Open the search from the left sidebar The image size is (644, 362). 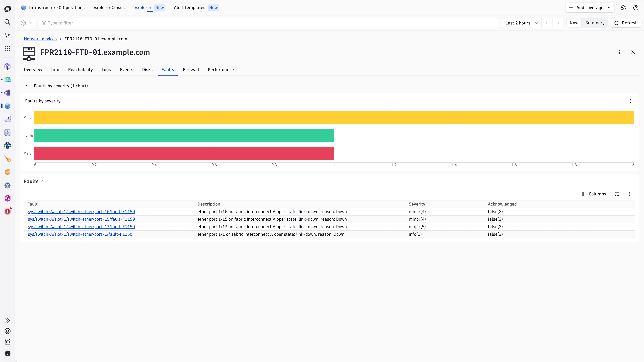tap(8, 22)
